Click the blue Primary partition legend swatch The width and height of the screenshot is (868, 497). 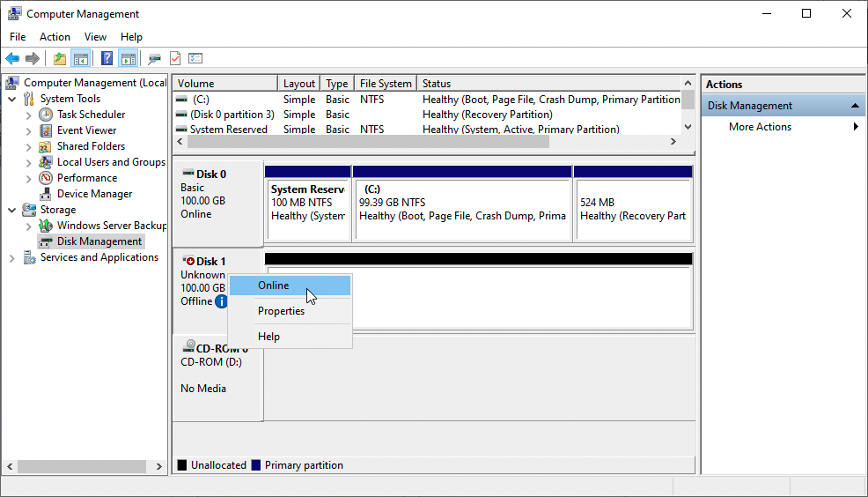[256, 465]
